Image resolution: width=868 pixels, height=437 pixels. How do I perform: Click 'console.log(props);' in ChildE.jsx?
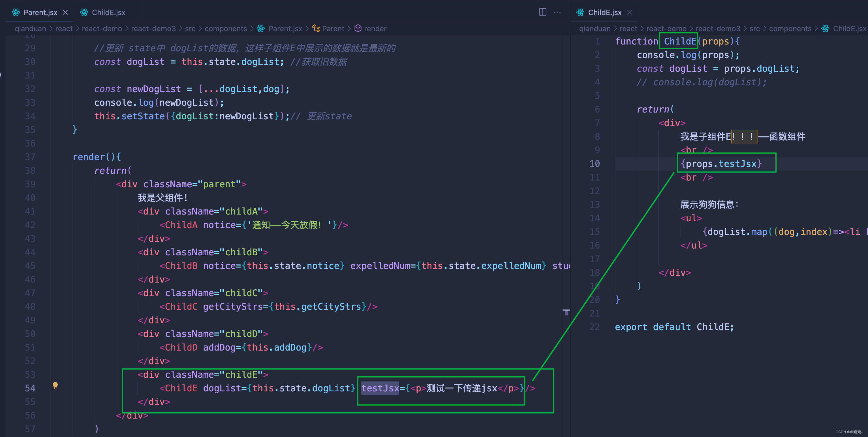pos(688,55)
